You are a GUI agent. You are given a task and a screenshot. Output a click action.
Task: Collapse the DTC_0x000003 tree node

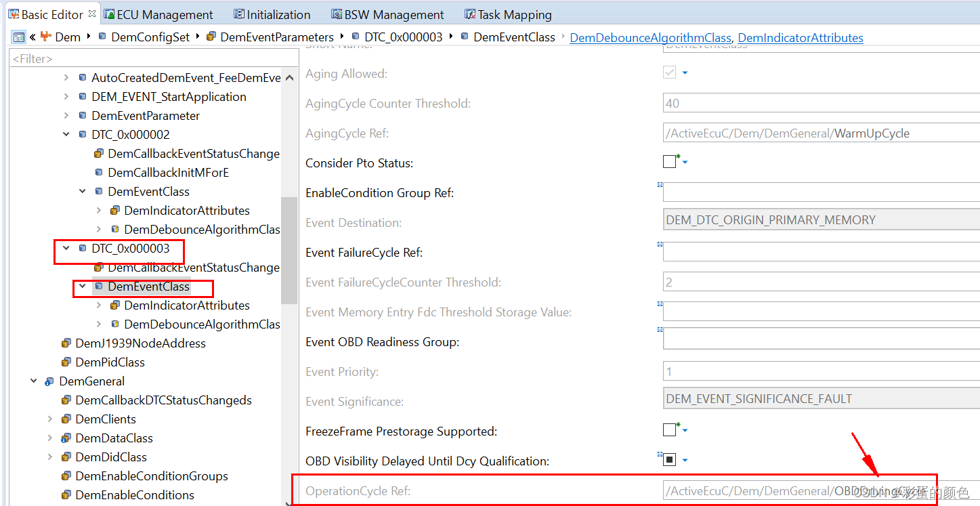point(66,249)
